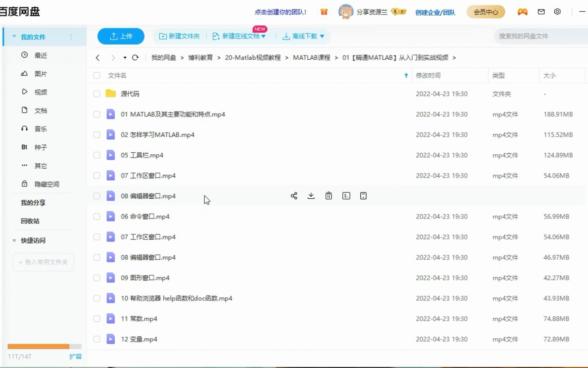Click the 搜索我的网盘文件 search field

541,36
